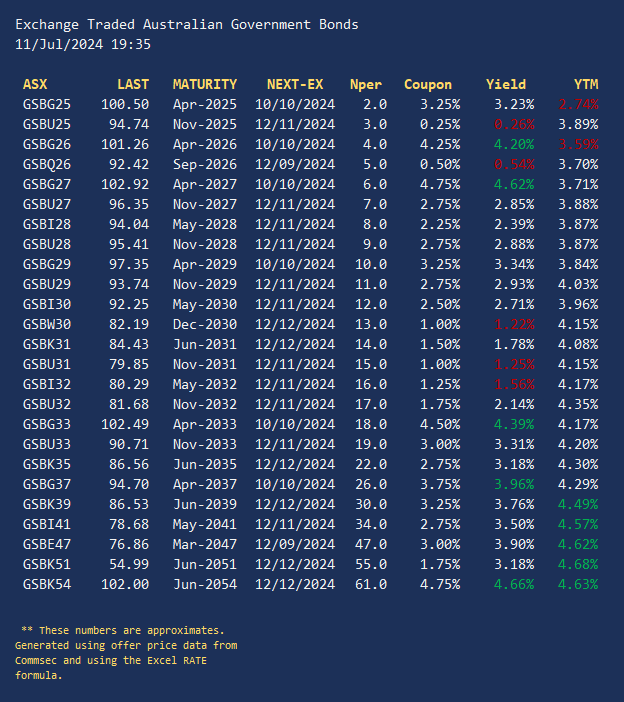Click the Nper column header

[366, 85]
